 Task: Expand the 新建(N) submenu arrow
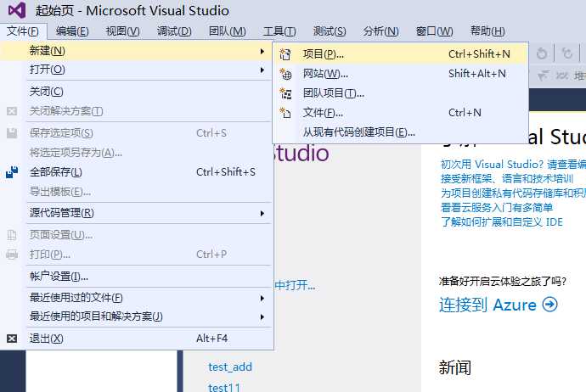coord(262,51)
